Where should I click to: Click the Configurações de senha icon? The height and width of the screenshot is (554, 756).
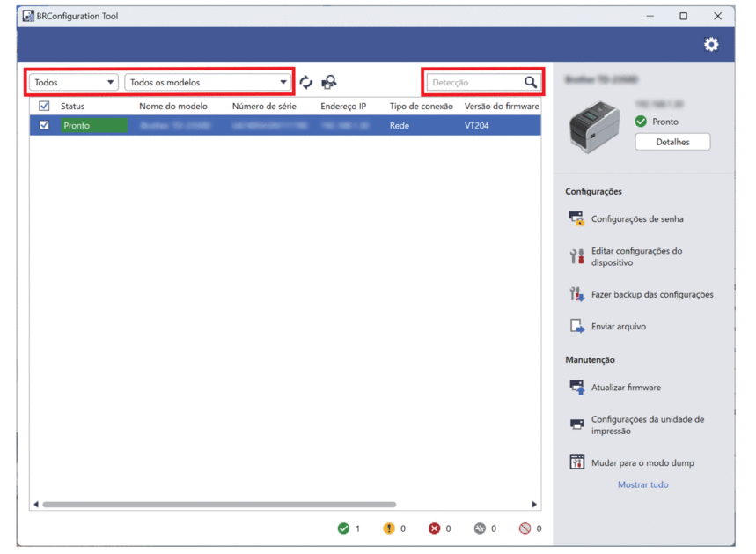(x=576, y=218)
